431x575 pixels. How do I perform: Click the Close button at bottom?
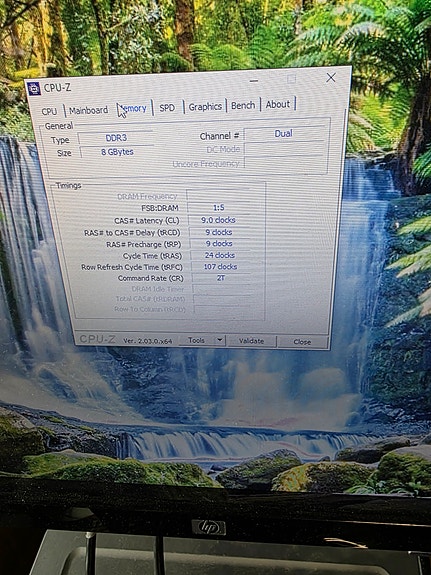302,342
